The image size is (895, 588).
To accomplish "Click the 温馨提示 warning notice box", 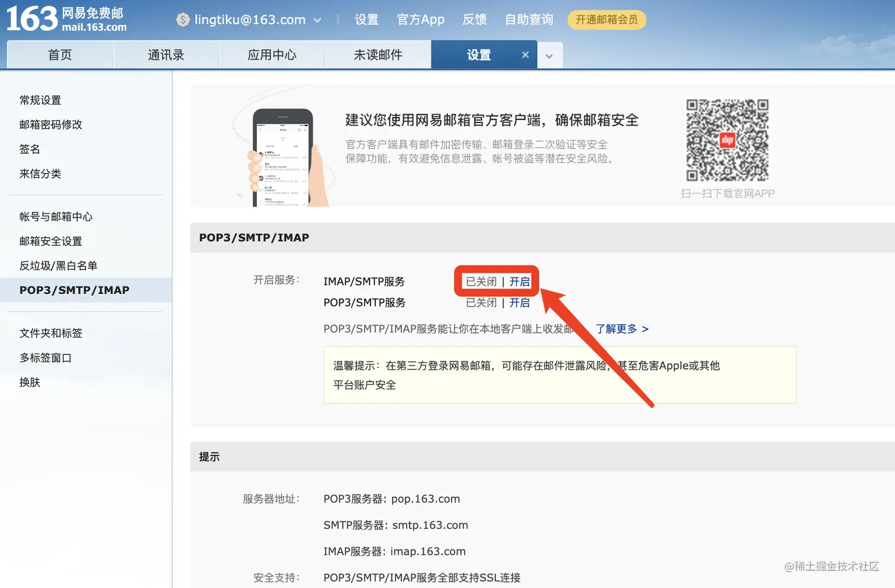I will coord(560,375).
